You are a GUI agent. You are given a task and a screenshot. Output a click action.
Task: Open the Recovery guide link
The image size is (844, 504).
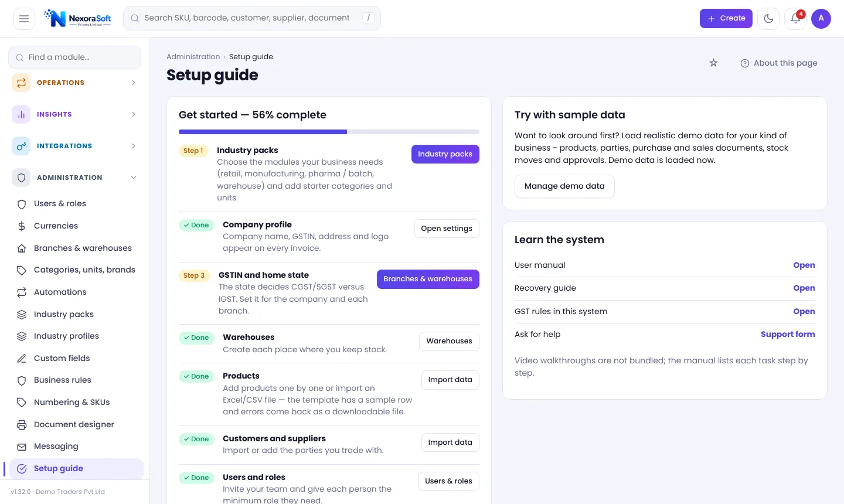[804, 288]
